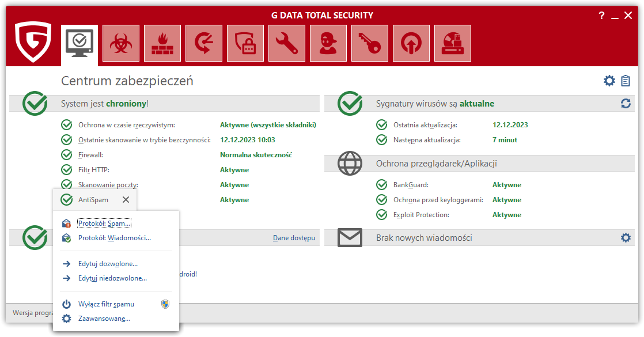The image size is (644, 337).
Task: Select Wyłącz filtr spamu
Action: pyautogui.click(x=107, y=304)
